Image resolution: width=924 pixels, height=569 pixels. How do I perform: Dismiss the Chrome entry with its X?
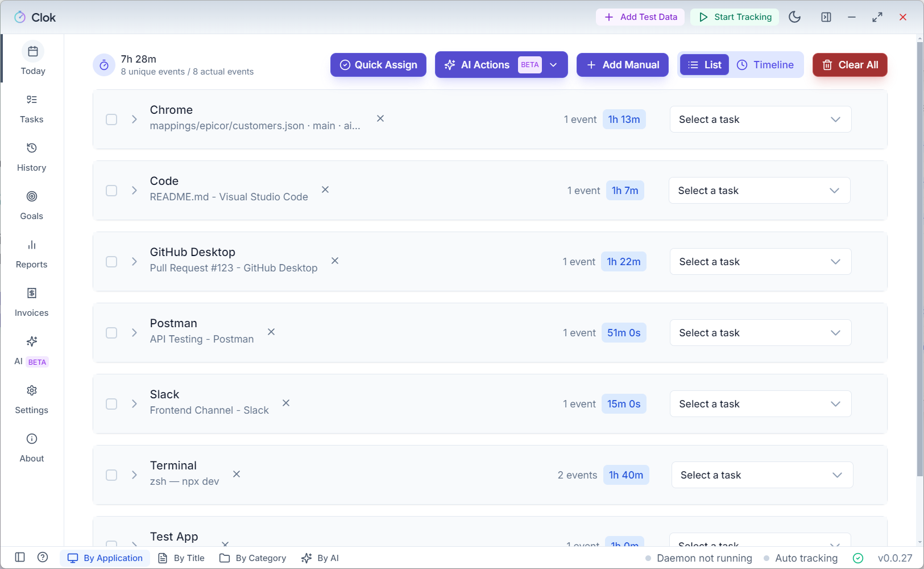point(380,118)
